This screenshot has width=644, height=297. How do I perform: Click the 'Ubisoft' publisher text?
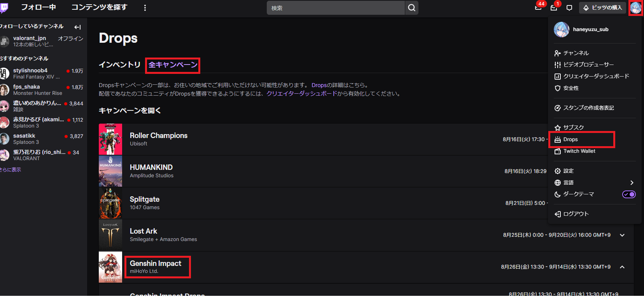coord(138,144)
